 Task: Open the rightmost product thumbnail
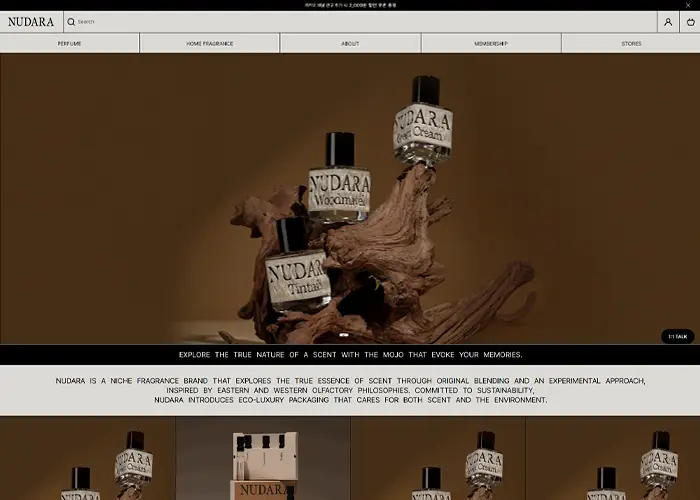(x=612, y=460)
